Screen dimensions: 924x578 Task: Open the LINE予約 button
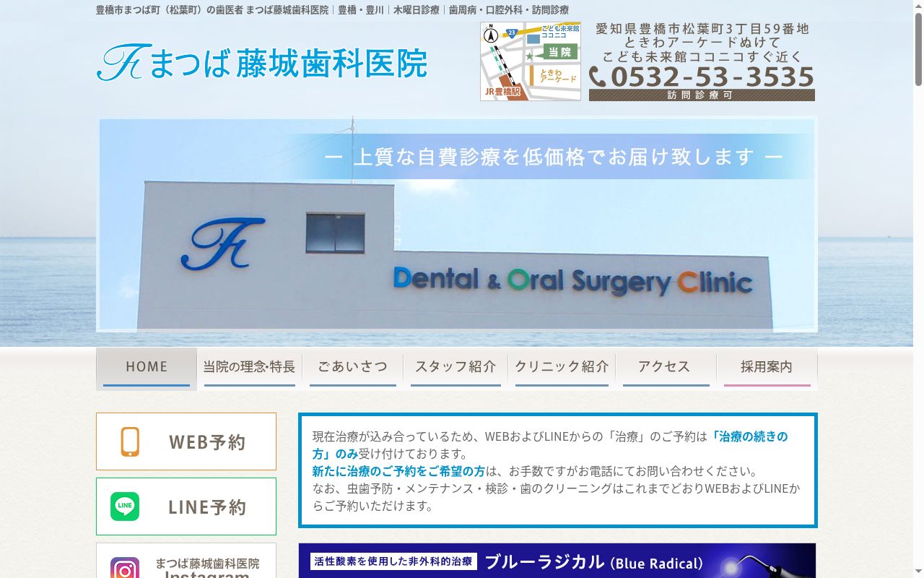[186, 506]
